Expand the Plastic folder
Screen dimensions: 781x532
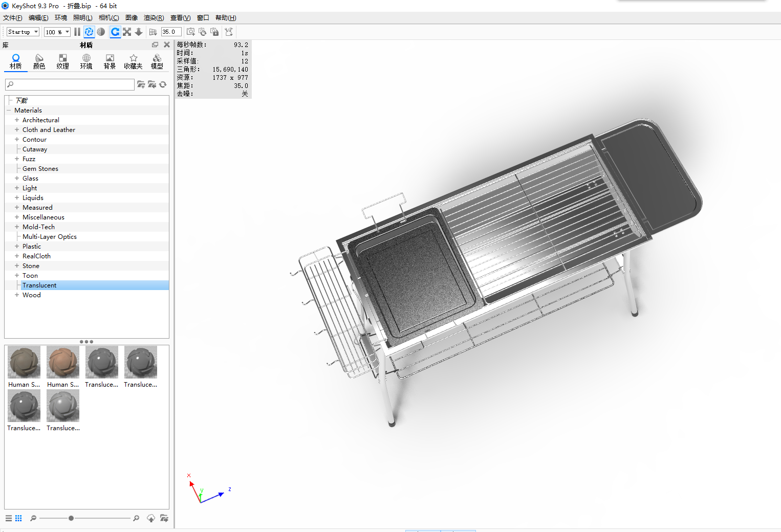[x=17, y=247]
